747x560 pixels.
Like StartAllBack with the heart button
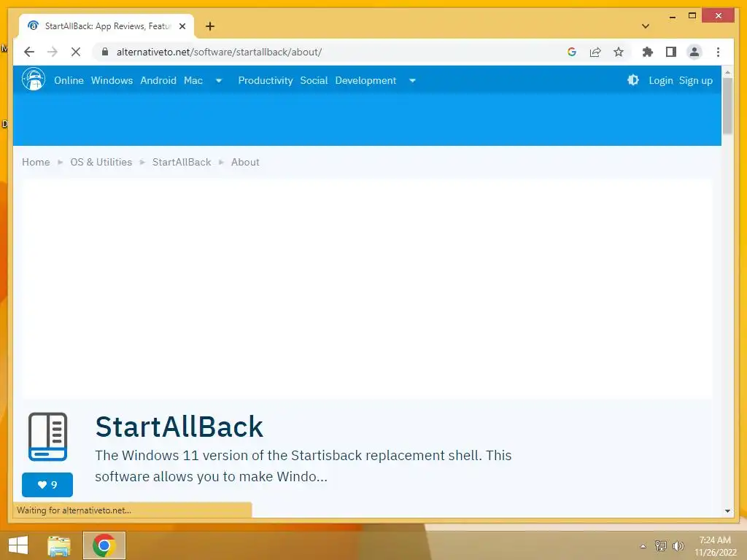[x=47, y=485]
